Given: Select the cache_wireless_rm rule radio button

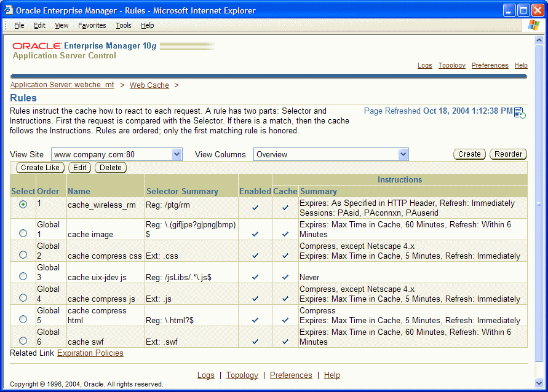Looking at the screenshot, I should tap(23, 204).
